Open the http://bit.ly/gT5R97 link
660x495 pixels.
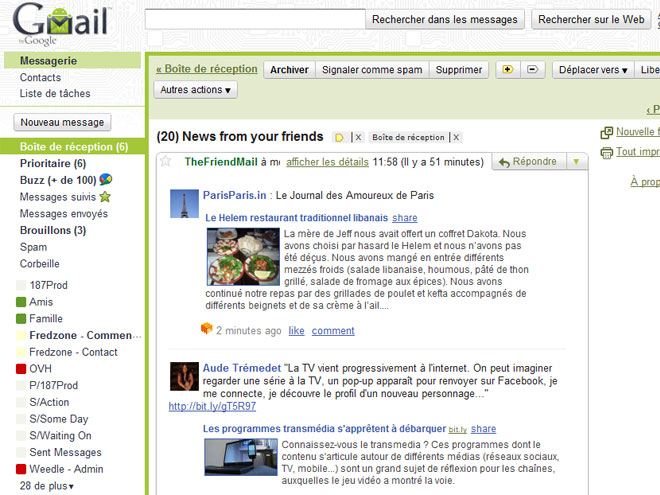point(212,406)
